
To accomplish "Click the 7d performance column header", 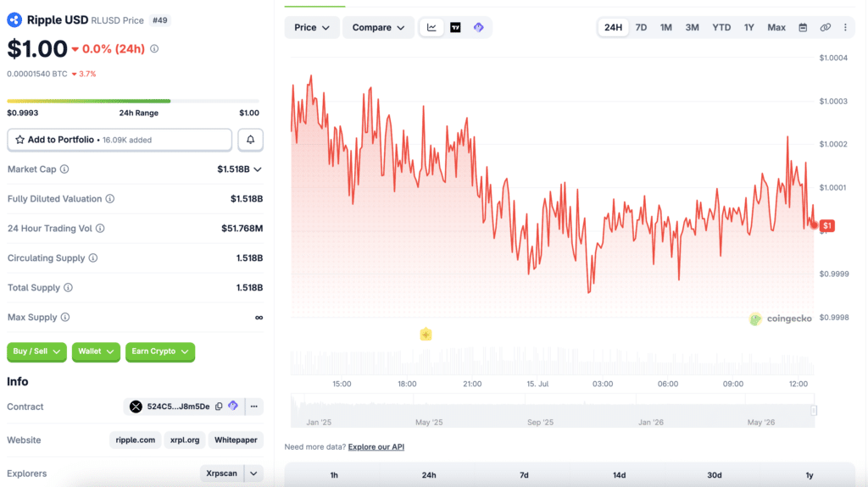I will click(x=524, y=475).
